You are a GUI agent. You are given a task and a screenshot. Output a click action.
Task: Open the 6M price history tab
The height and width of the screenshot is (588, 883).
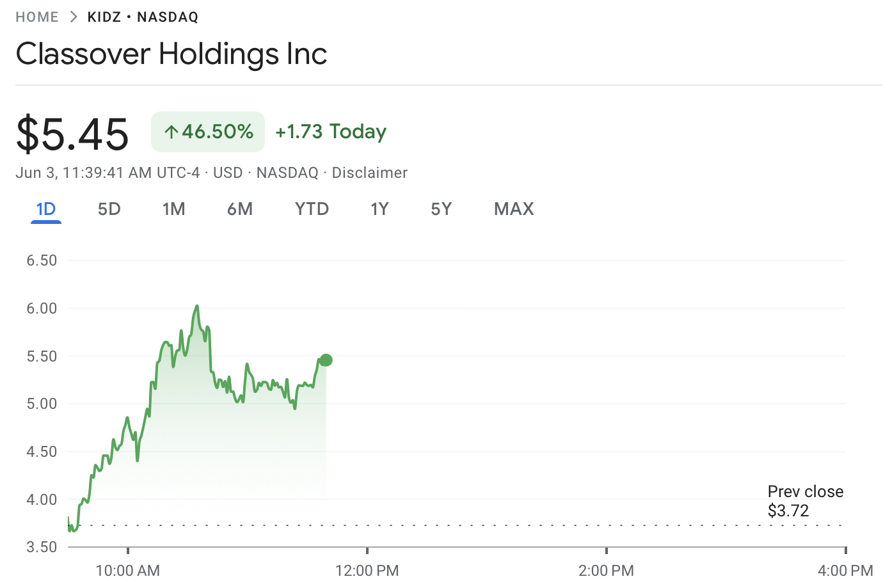click(x=240, y=209)
